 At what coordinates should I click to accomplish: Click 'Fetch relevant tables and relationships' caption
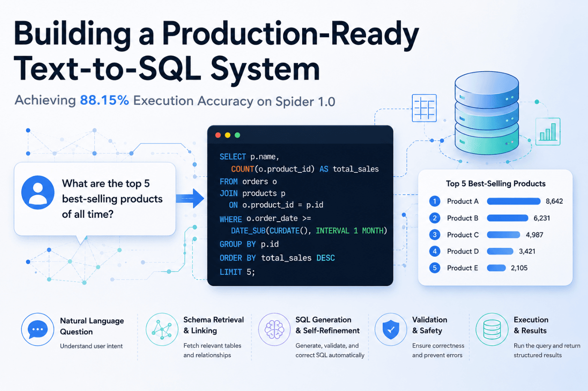[212, 350]
